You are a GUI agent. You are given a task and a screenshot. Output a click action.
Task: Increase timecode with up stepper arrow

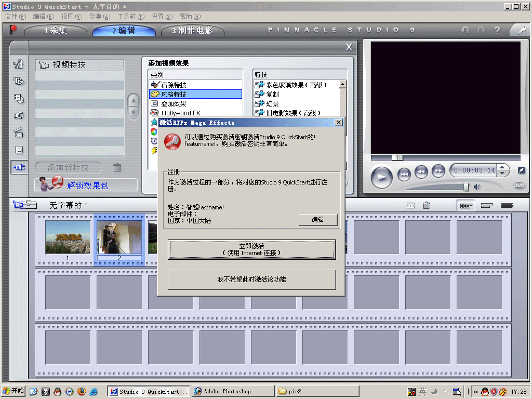502,167
